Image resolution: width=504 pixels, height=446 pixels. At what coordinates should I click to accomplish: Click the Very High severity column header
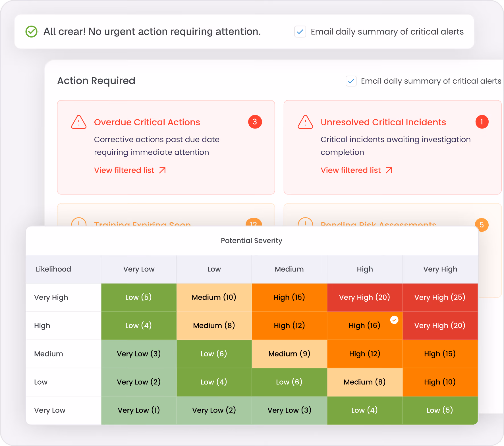[440, 269]
